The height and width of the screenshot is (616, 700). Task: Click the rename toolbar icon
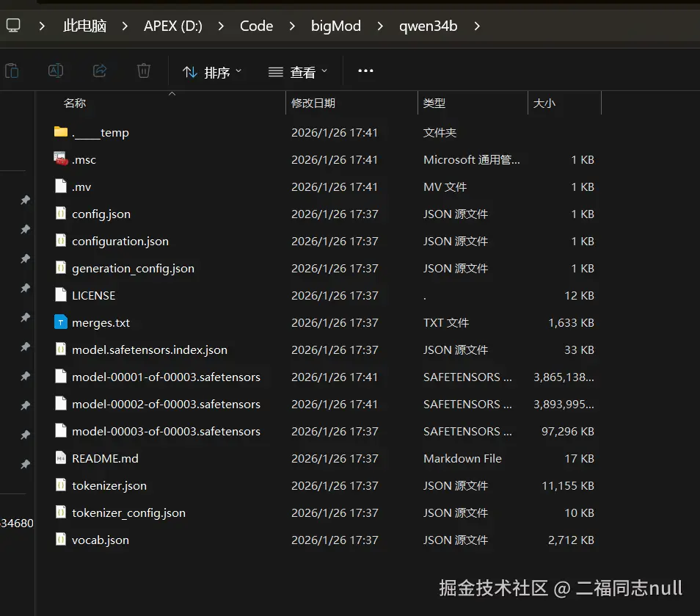[56, 70]
